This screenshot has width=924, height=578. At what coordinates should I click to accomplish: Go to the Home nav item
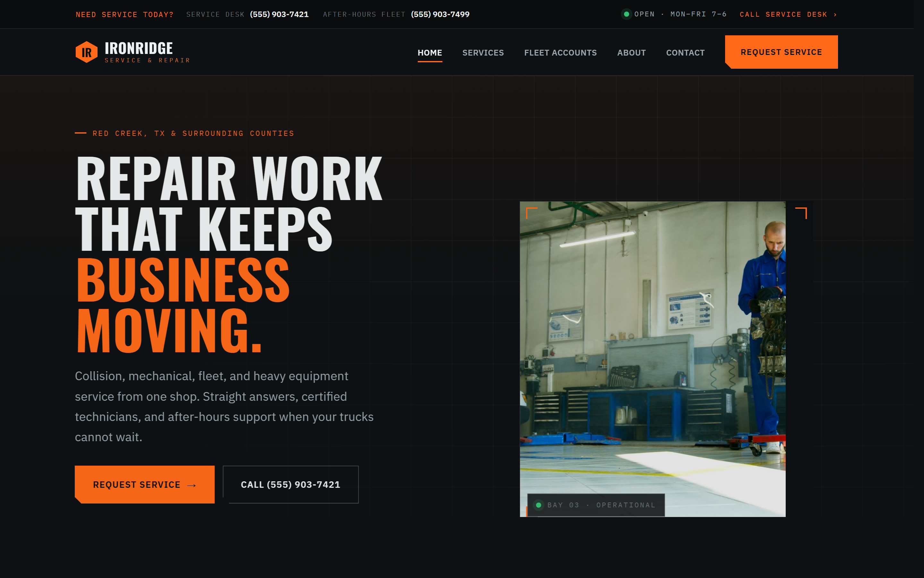click(x=430, y=53)
